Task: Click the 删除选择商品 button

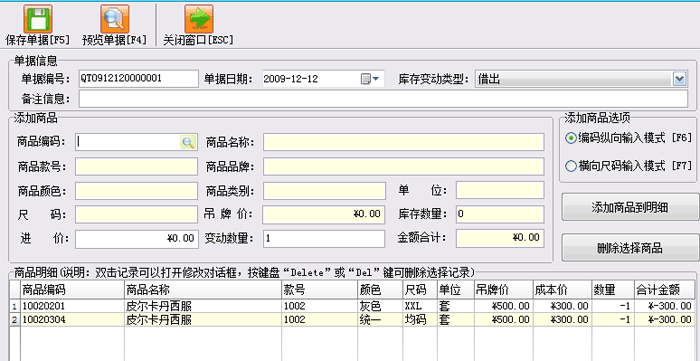Action: (x=629, y=248)
